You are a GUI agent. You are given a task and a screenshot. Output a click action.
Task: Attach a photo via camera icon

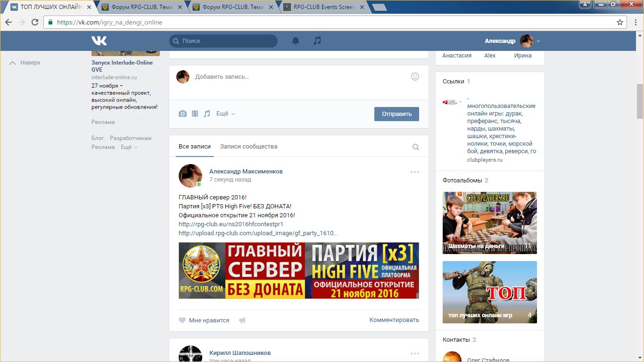tap(182, 114)
